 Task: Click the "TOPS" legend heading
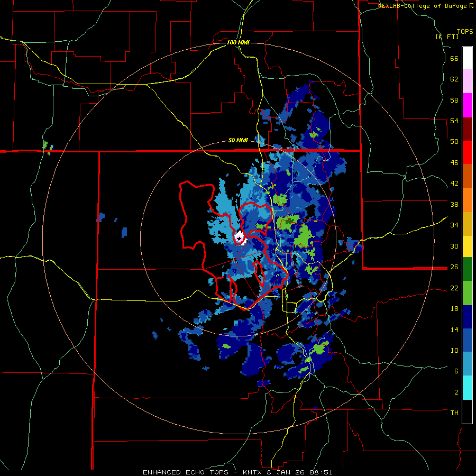coord(465,32)
